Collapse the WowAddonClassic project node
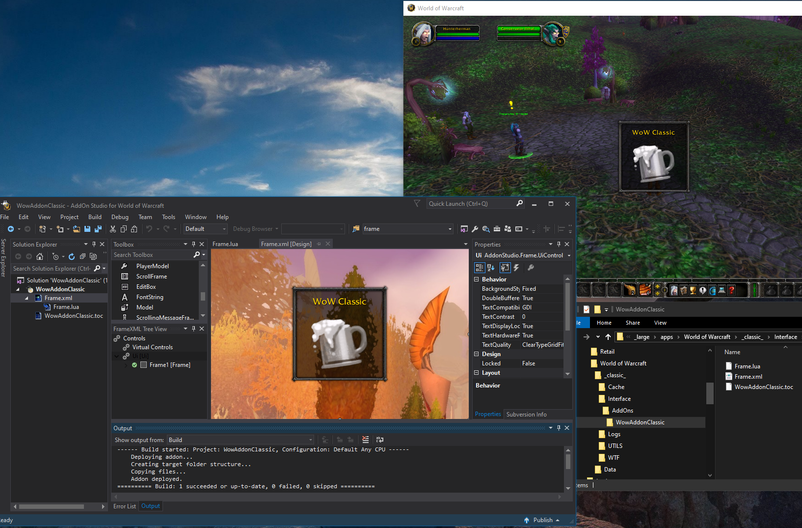The image size is (802, 528). coord(18,289)
